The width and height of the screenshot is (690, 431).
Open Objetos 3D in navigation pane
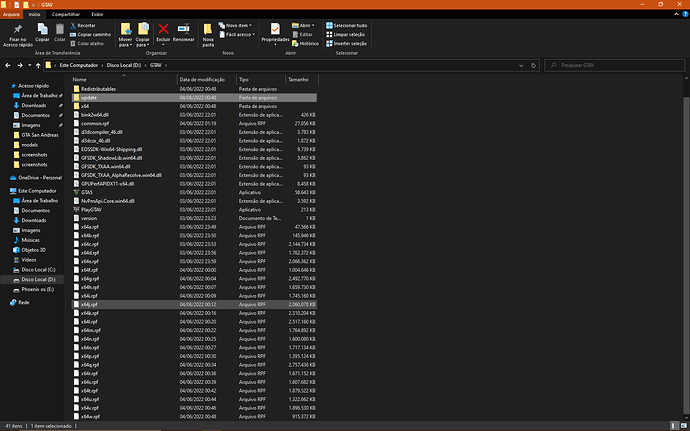coord(29,250)
